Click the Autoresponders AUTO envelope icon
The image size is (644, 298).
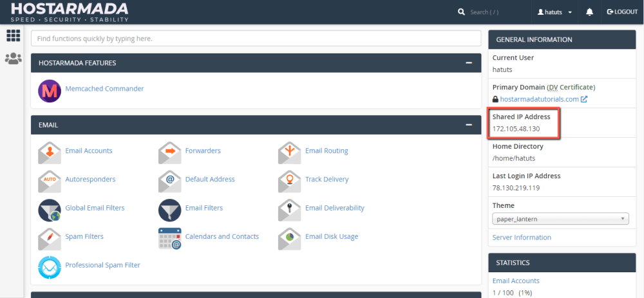tap(50, 182)
